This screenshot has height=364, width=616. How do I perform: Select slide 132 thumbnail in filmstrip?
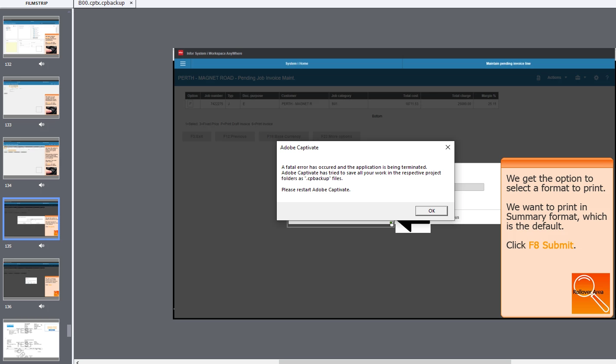tap(31, 37)
